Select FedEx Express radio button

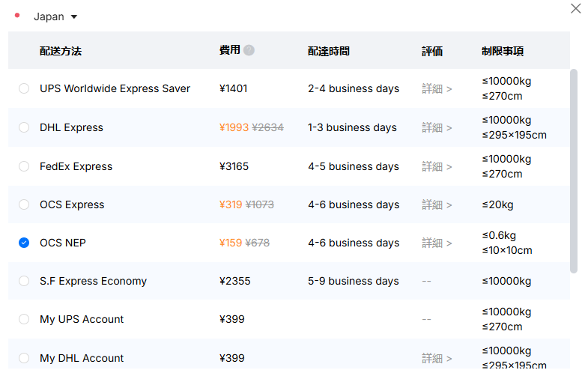click(24, 166)
